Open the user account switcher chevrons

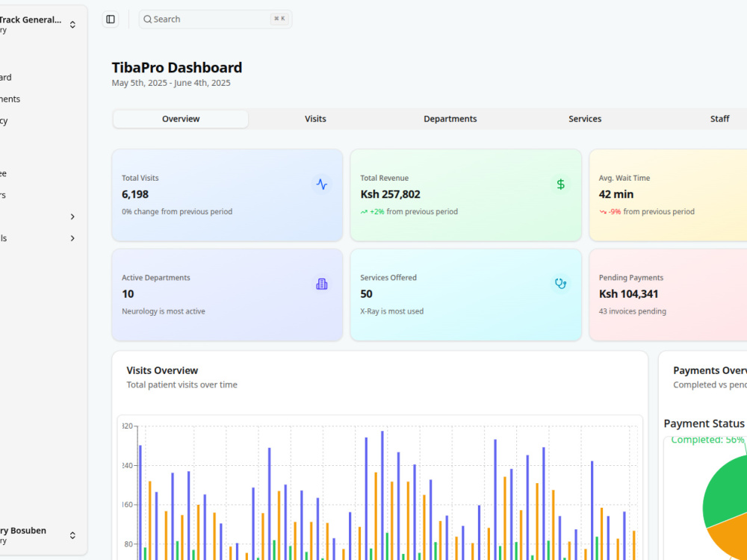click(72, 535)
